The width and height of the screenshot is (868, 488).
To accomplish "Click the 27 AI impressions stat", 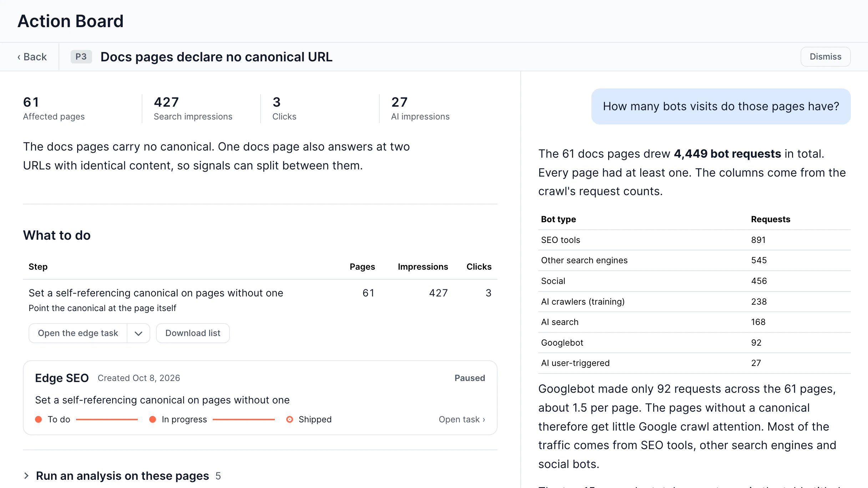I will point(420,108).
